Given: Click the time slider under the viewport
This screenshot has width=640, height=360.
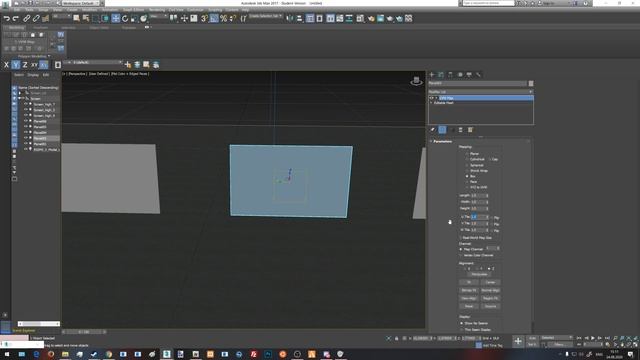Looking at the screenshot, I should click(x=84, y=332).
